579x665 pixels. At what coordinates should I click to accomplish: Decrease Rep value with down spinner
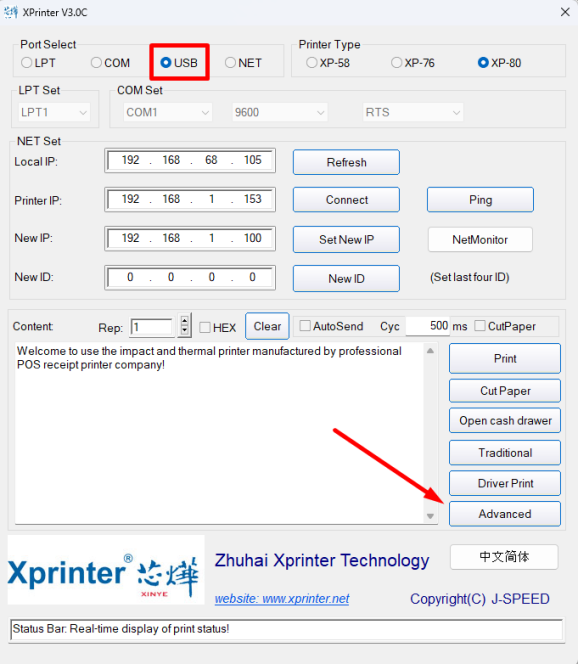click(x=184, y=330)
